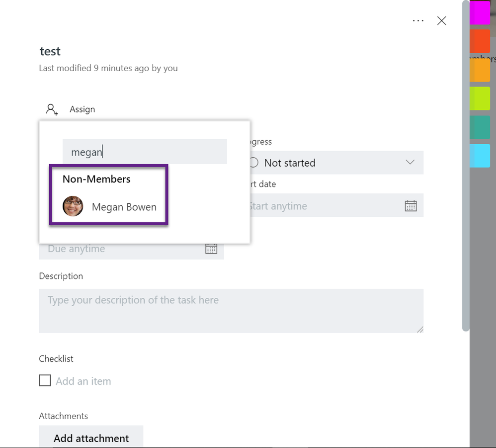Click the member search box containing megan
The height and width of the screenshot is (448, 496).
[144, 152]
